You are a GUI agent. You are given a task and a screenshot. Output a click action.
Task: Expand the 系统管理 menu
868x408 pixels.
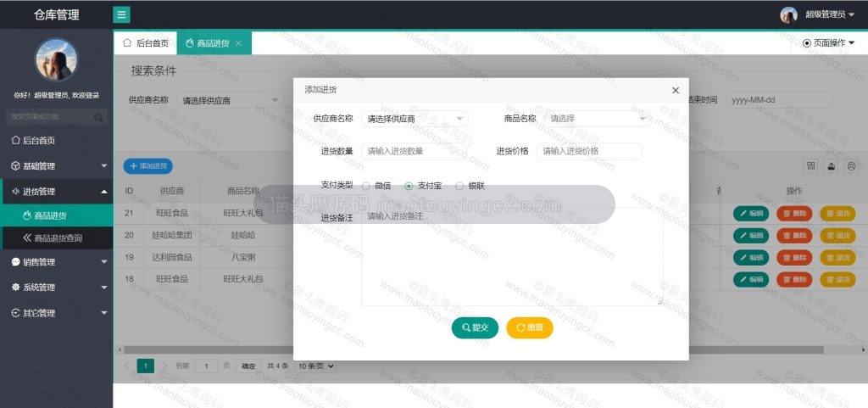57,288
